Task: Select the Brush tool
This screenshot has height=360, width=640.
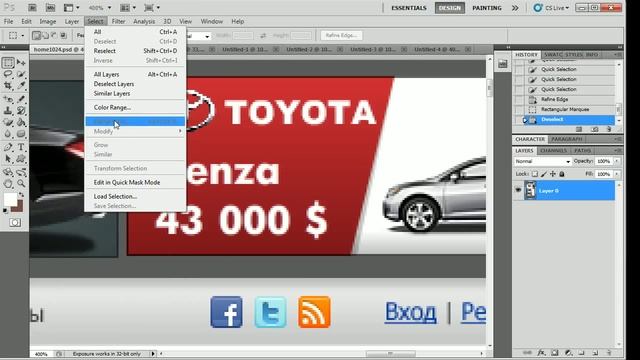Action: [x=21, y=99]
